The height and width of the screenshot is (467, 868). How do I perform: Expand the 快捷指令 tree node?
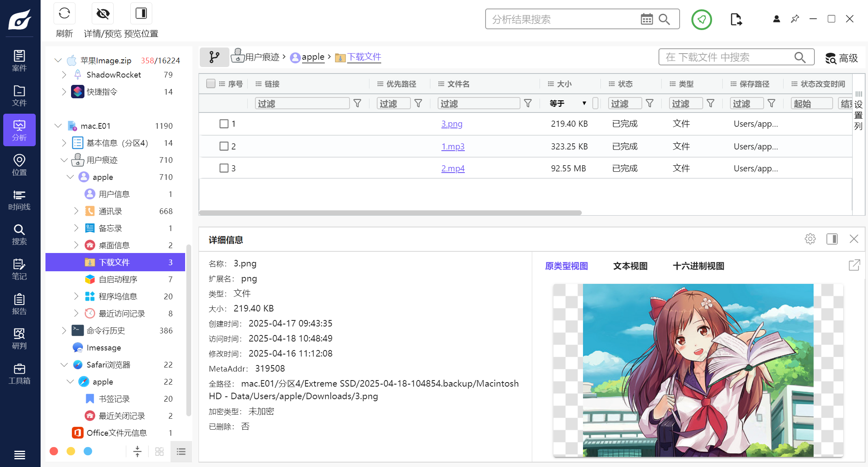64,92
